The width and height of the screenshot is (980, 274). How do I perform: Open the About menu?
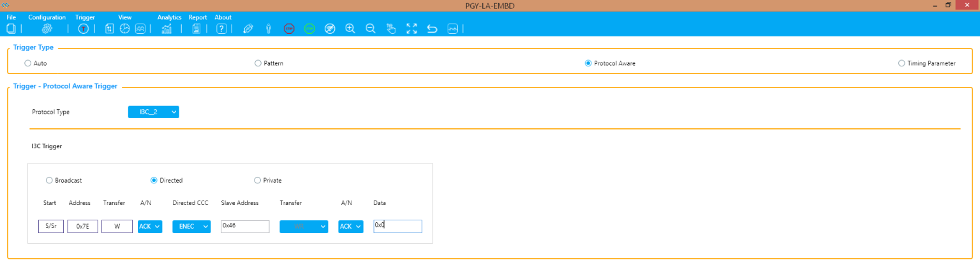[223, 17]
